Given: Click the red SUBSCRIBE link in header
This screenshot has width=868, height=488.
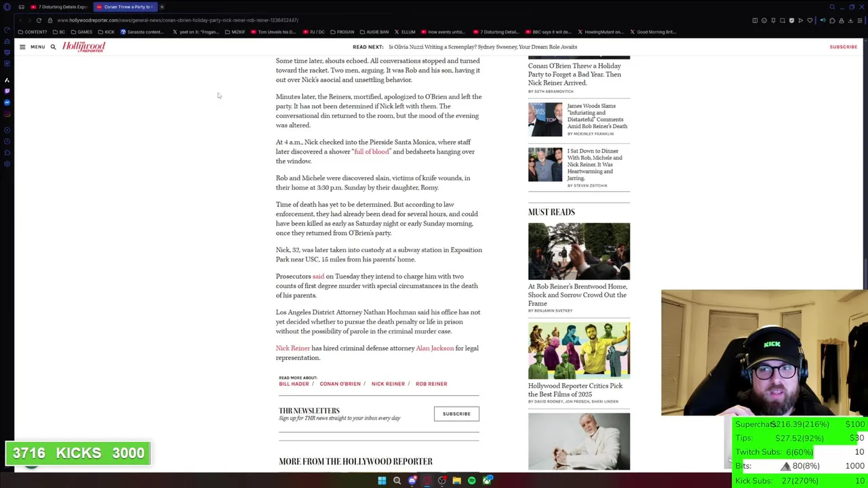Looking at the screenshot, I should coord(843,47).
